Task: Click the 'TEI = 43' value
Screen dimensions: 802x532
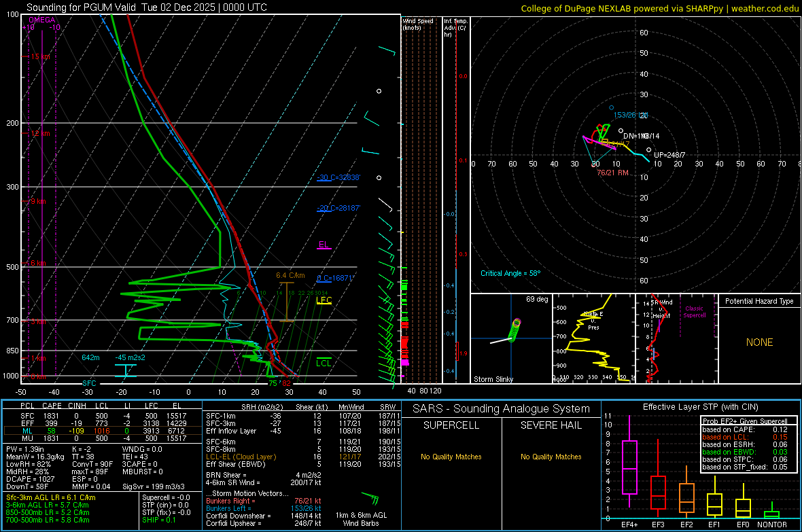Action: (x=135, y=457)
